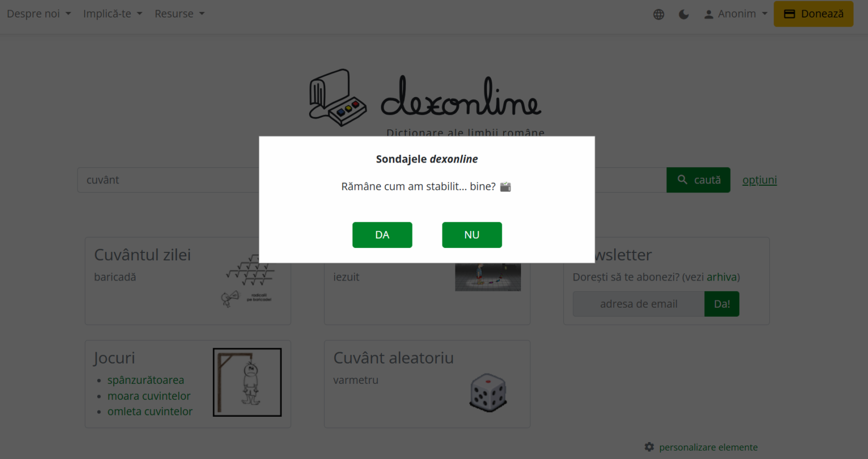Answer NU in the poll dialog
Image resolution: width=868 pixels, height=459 pixels.
pos(472,235)
